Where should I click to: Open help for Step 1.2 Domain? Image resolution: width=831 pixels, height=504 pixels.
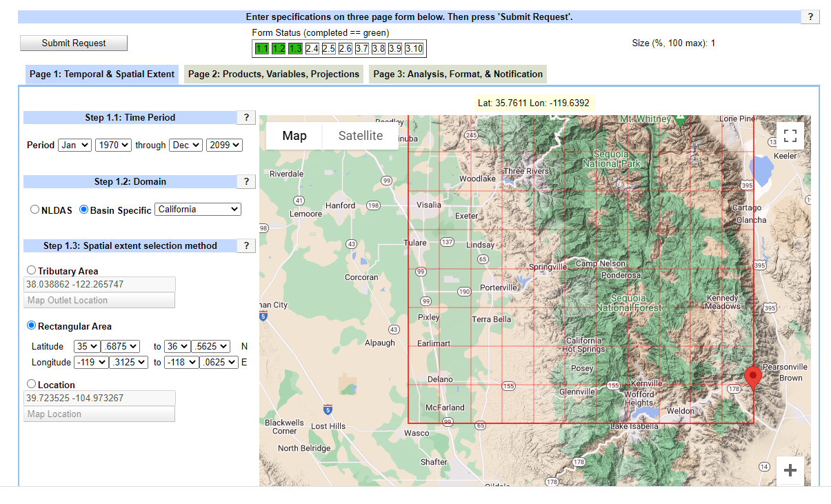pyautogui.click(x=246, y=181)
